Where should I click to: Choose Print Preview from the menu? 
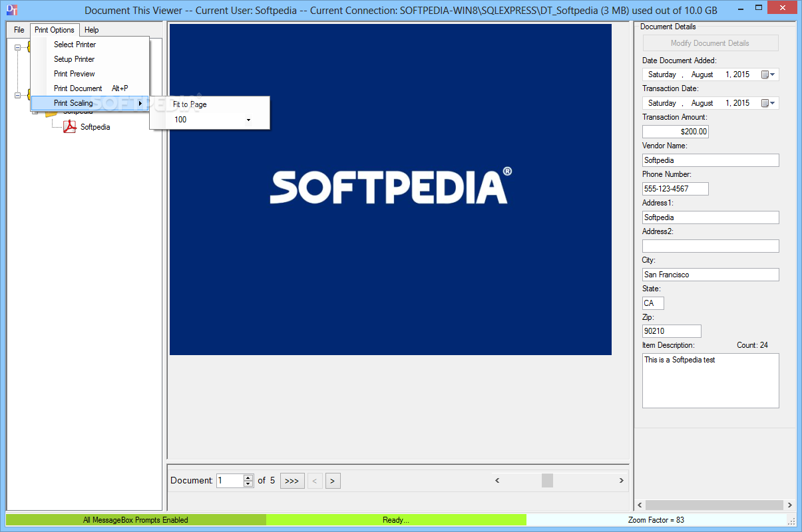[x=90, y=74]
